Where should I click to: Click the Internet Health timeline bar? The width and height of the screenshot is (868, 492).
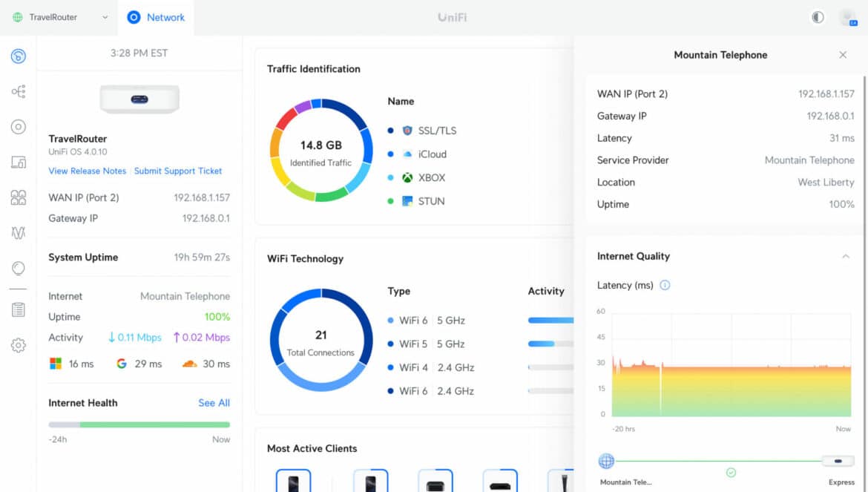tap(139, 424)
